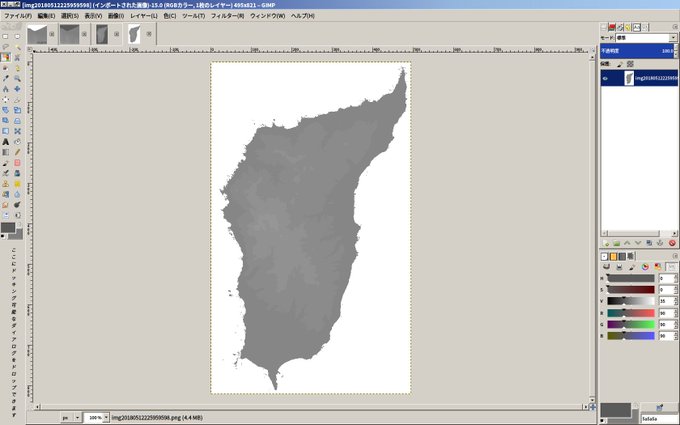Adjust the layer opacity slider
Image resolution: width=680 pixels, height=425 pixels.
point(637,51)
